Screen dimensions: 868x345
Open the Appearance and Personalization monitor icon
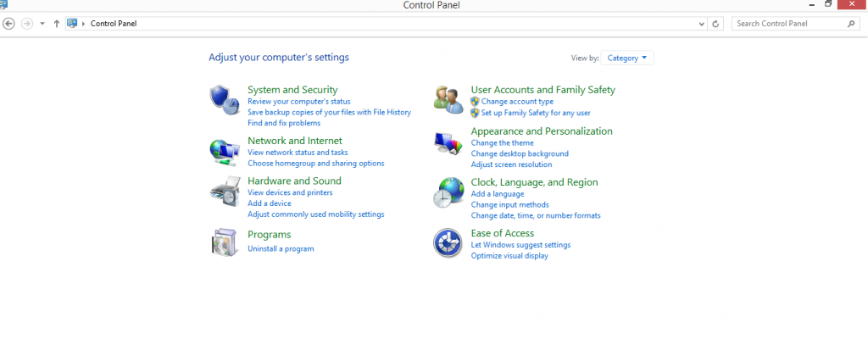point(448,146)
